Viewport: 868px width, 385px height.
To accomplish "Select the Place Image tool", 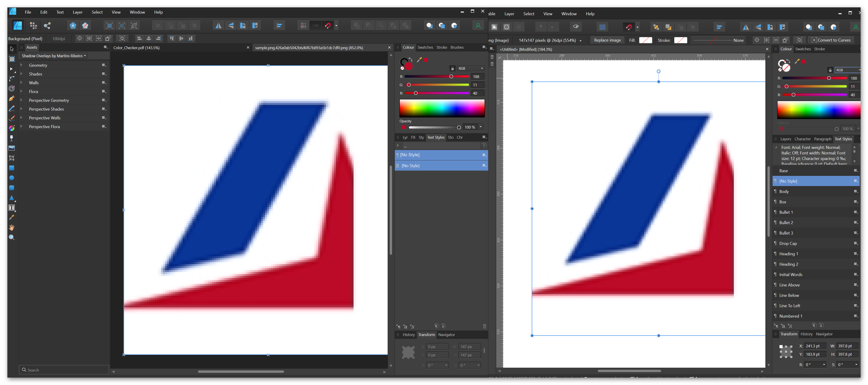I will 12,148.
